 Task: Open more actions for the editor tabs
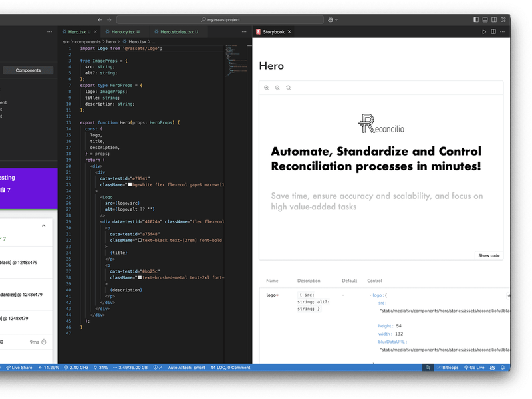coord(50,32)
